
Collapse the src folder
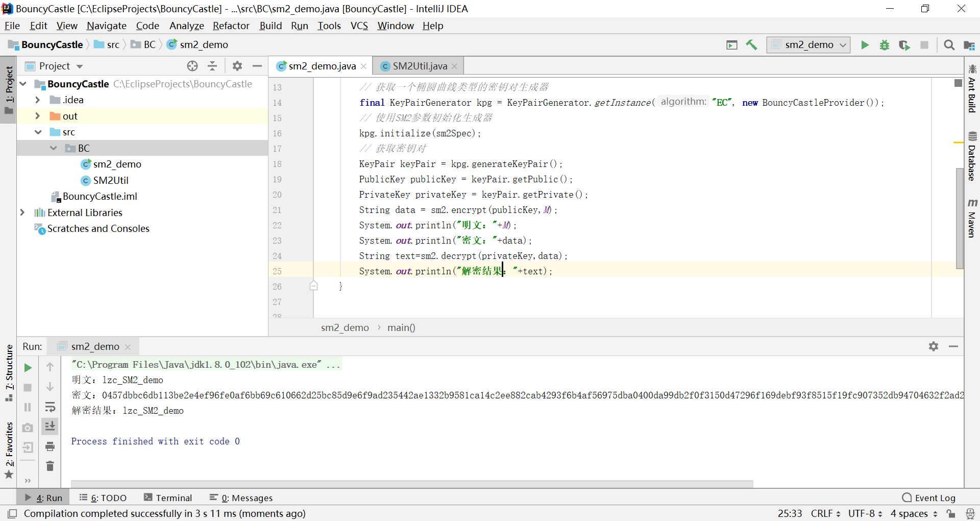[x=38, y=132]
